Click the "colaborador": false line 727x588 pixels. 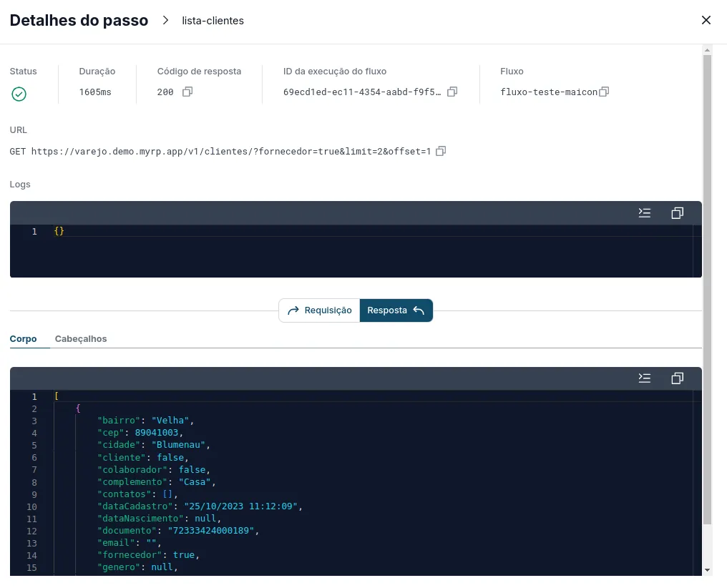tap(153, 469)
